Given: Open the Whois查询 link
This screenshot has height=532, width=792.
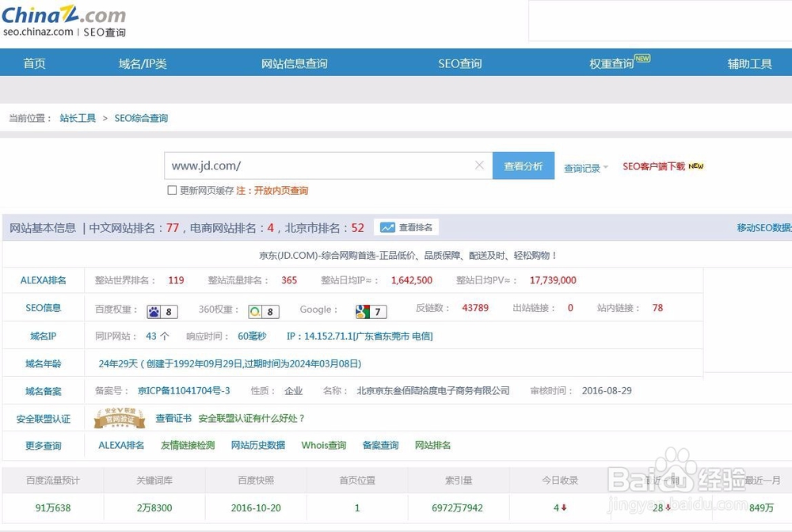Looking at the screenshot, I should click(324, 445).
